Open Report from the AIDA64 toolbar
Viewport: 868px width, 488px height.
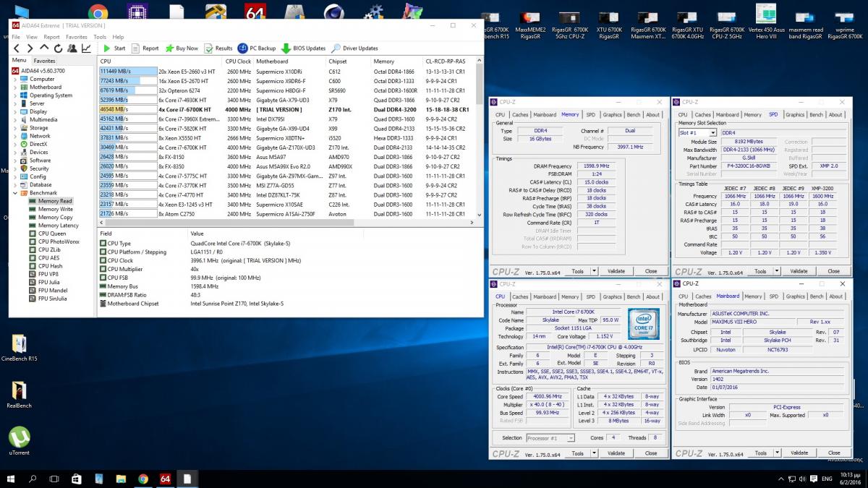[x=145, y=48]
